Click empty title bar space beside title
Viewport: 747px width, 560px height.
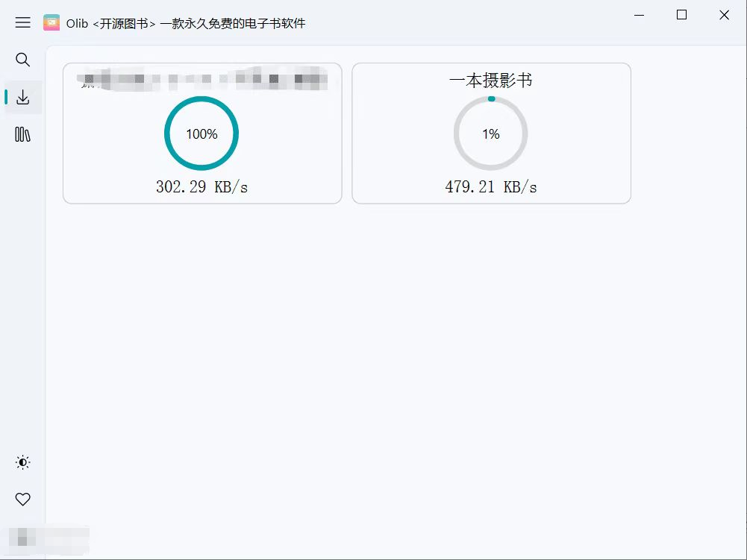(463, 22)
